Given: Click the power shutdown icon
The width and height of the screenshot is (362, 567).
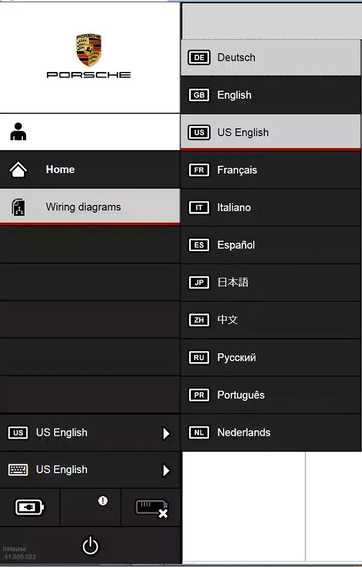Looking at the screenshot, I should pyautogui.click(x=90, y=546).
